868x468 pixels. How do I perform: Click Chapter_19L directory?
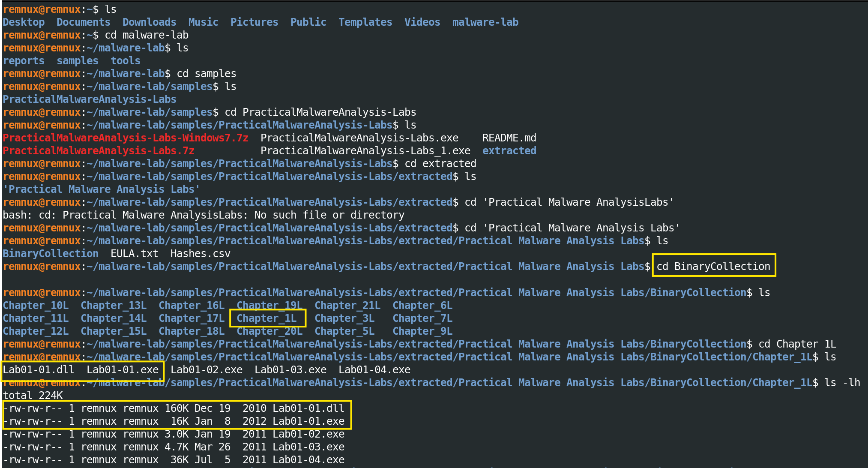click(x=269, y=306)
